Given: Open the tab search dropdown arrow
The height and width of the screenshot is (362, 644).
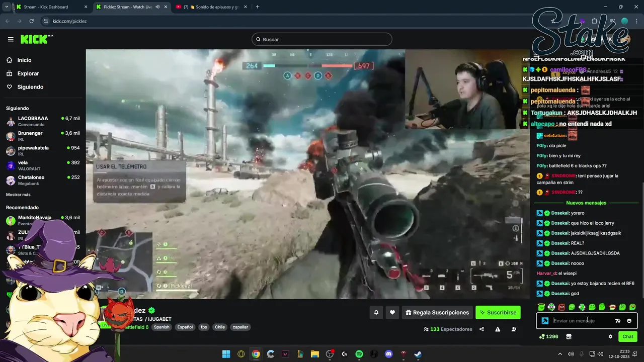Looking at the screenshot, I should [x=6, y=7].
